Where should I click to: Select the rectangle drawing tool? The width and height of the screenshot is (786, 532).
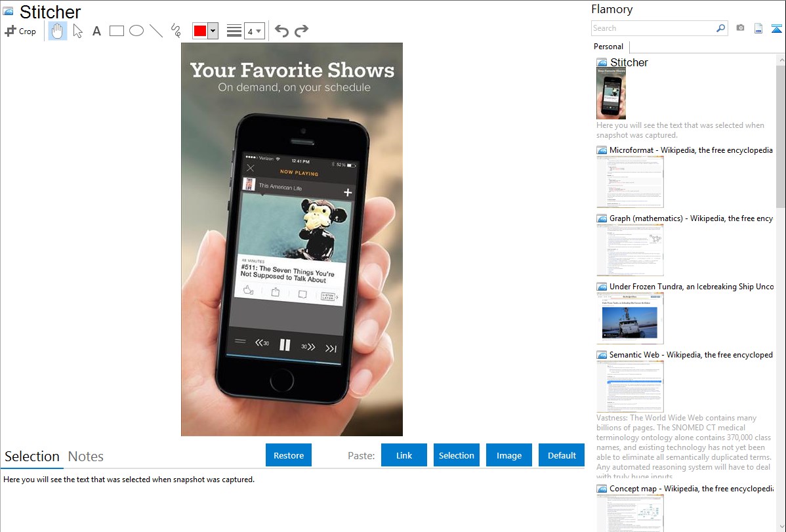(x=116, y=31)
